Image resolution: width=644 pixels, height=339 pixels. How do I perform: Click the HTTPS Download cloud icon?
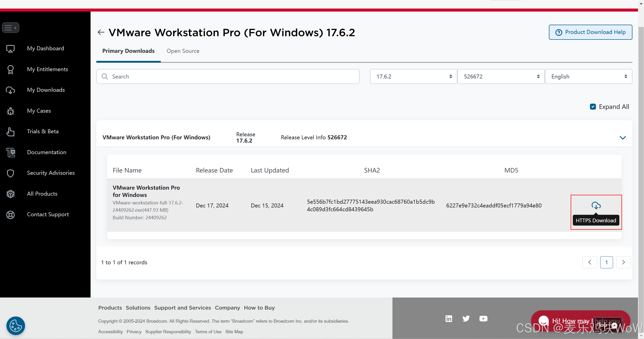click(x=596, y=205)
